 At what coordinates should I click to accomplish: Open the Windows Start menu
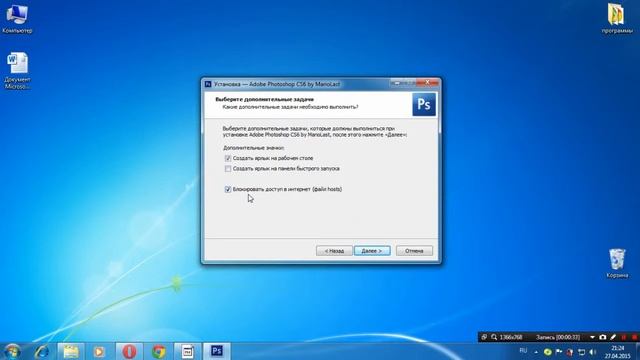click(x=12, y=351)
